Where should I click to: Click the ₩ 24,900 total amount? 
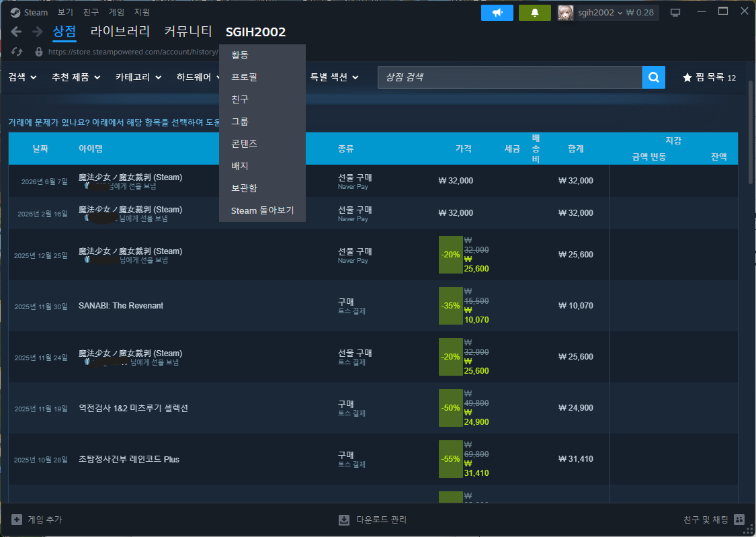576,408
